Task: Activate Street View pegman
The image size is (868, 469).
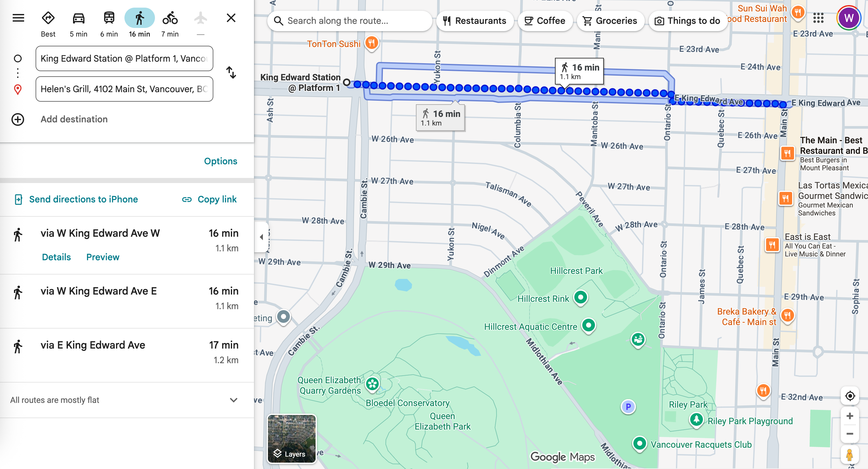Action: pos(850,455)
